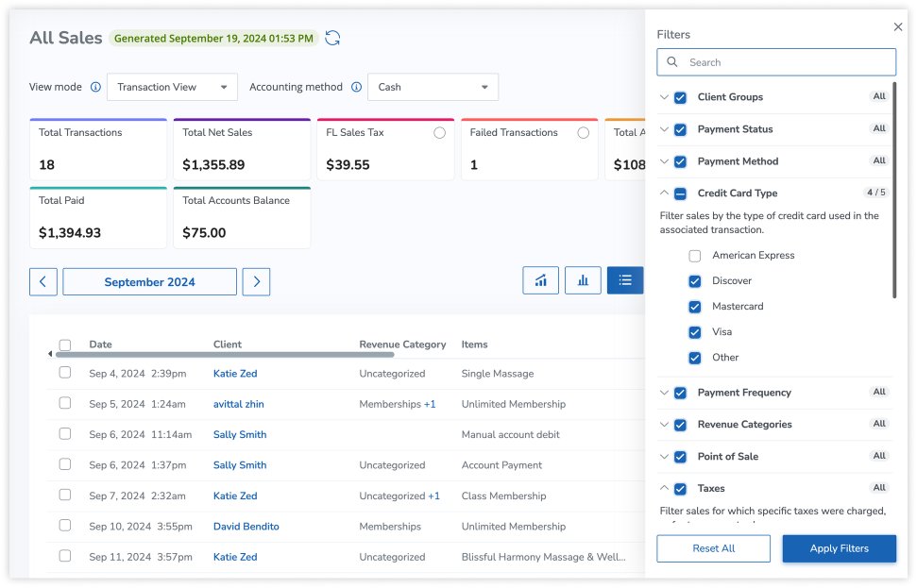Select the Sep 10, 2024 row checkbox
Image resolution: width=917 pixels, height=588 pixels.
65,525
